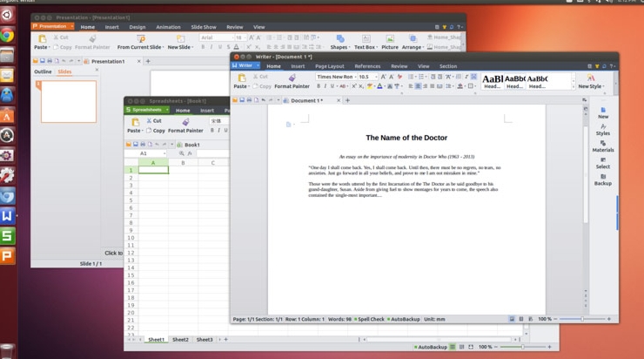Select column B header in the spreadsheet
Screen dimensions: 644x359
183,163
